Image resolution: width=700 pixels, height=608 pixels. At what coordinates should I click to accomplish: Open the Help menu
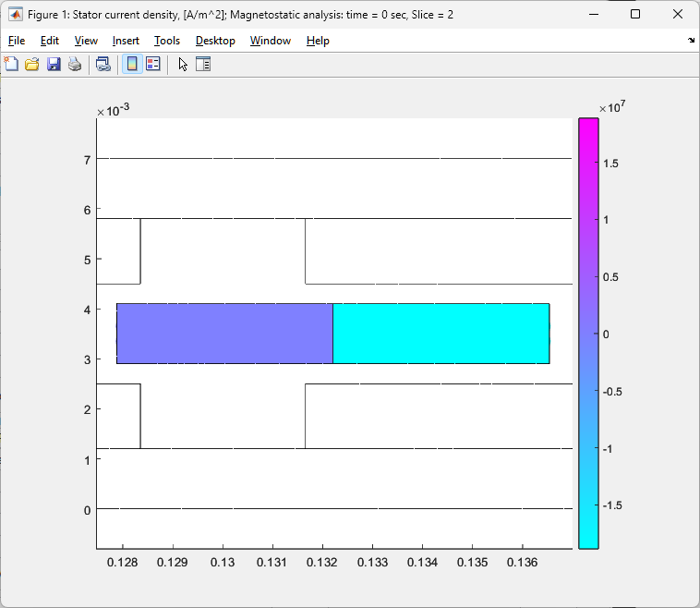(x=318, y=41)
